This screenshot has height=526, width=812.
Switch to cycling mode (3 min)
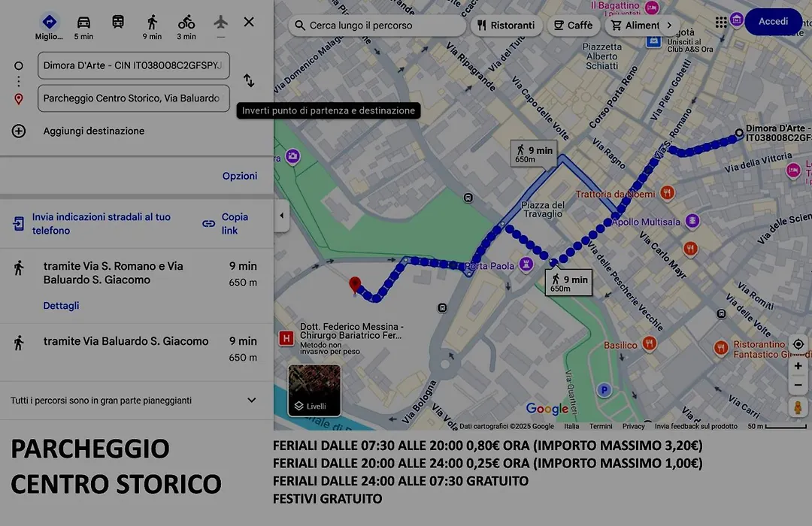186,23
